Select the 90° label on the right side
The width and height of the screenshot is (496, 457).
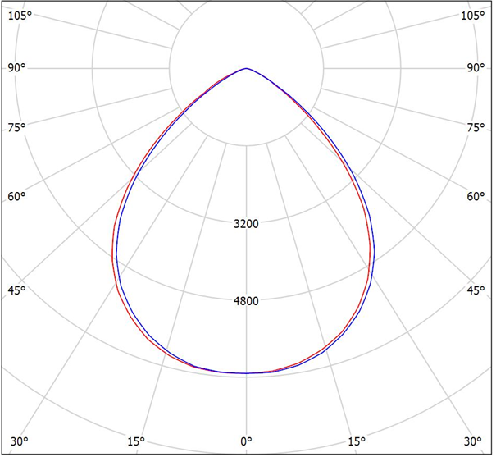click(476, 68)
